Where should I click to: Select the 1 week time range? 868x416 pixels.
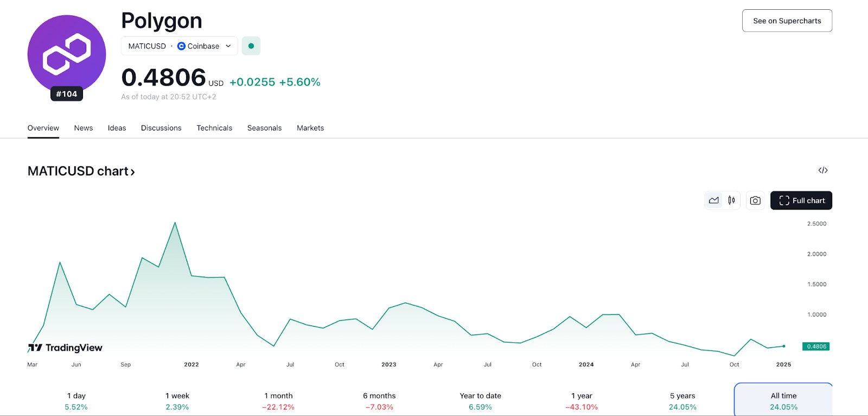177,401
